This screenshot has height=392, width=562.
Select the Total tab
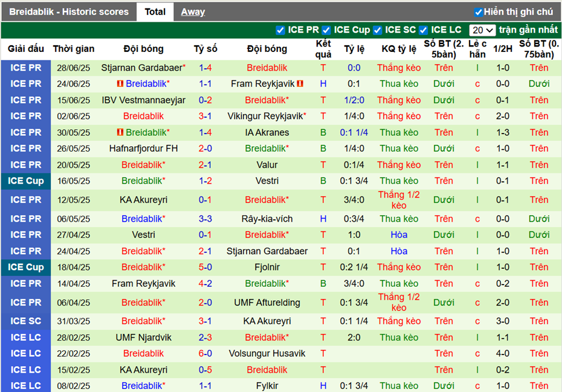pos(155,12)
